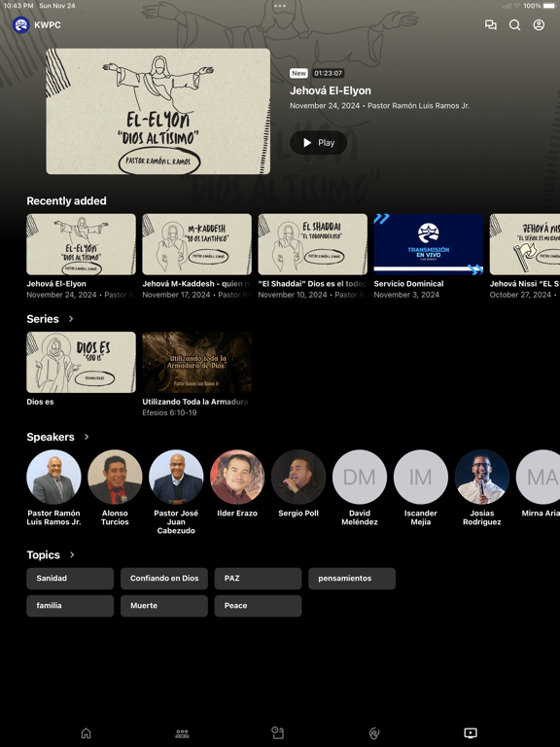Choose the Muerte topic

tap(163, 606)
